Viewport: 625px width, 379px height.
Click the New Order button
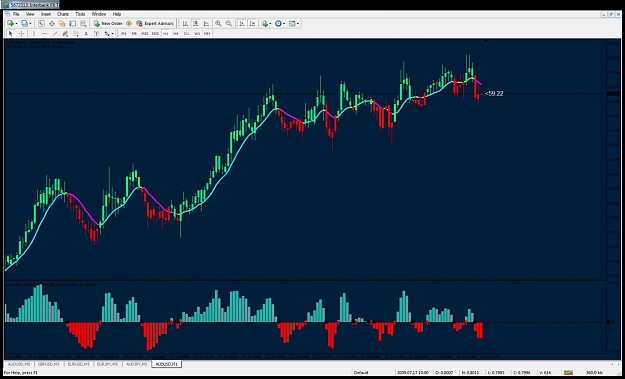108,24
